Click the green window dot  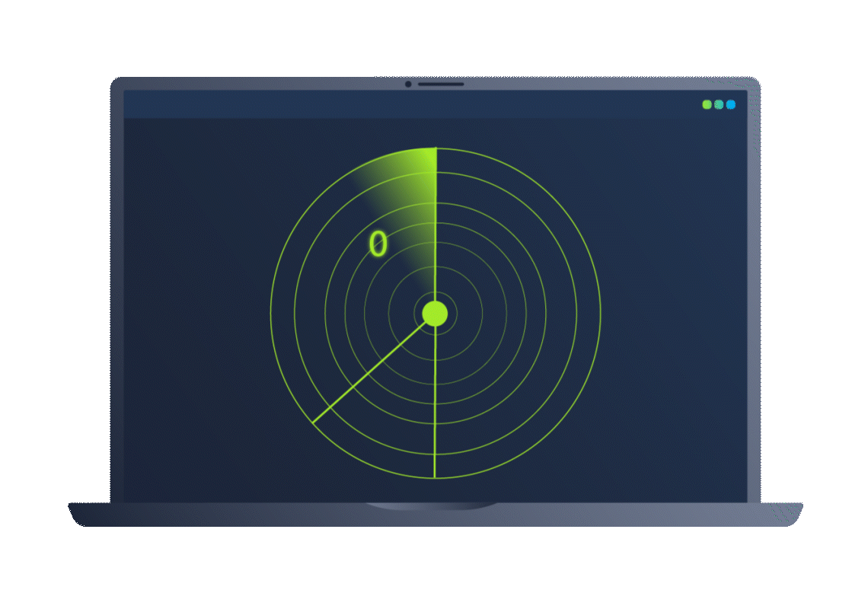tap(707, 104)
